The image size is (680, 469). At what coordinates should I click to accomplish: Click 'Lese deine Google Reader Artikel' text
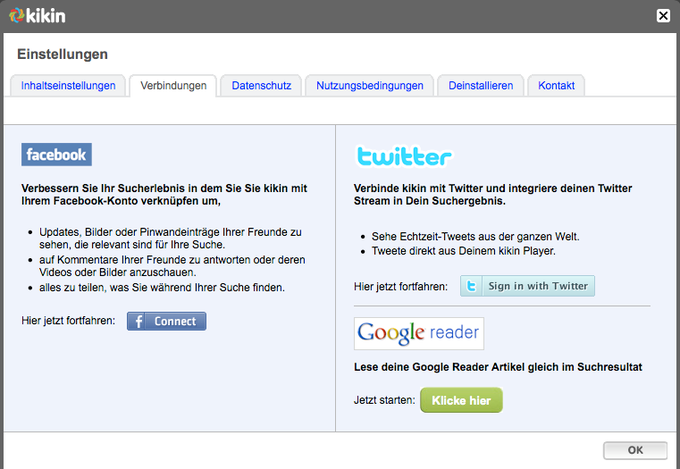pos(498,367)
